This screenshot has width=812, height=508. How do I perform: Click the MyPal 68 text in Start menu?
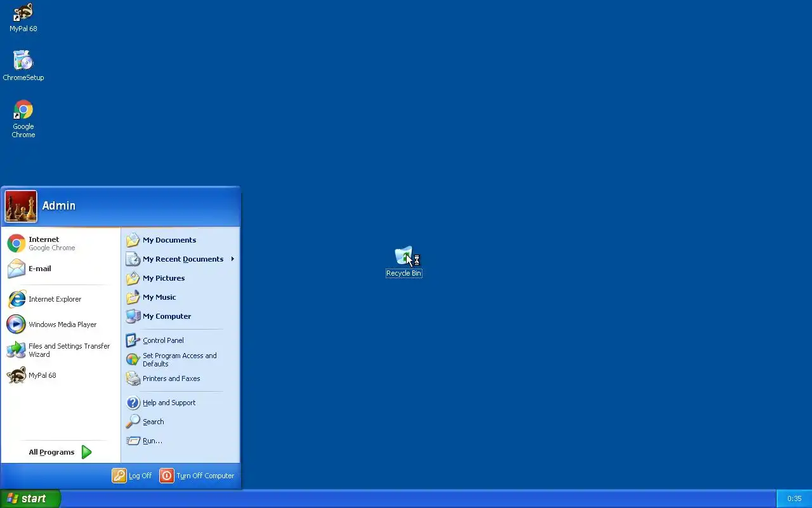click(x=43, y=375)
